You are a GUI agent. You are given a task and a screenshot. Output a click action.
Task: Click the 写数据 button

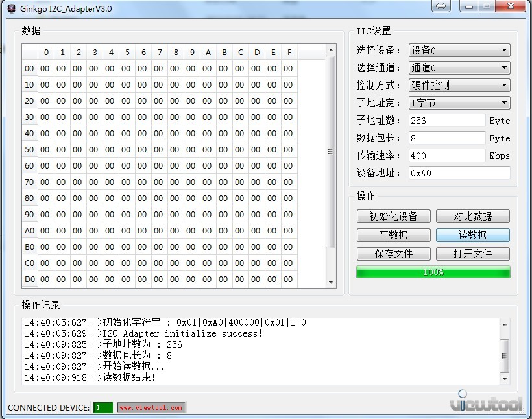[394, 235]
